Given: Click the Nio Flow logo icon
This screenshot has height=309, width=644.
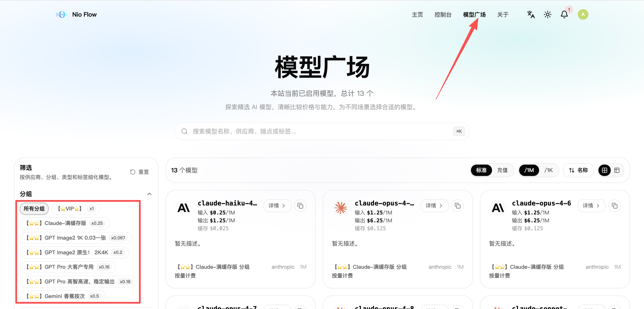Looking at the screenshot, I should tap(62, 14).
